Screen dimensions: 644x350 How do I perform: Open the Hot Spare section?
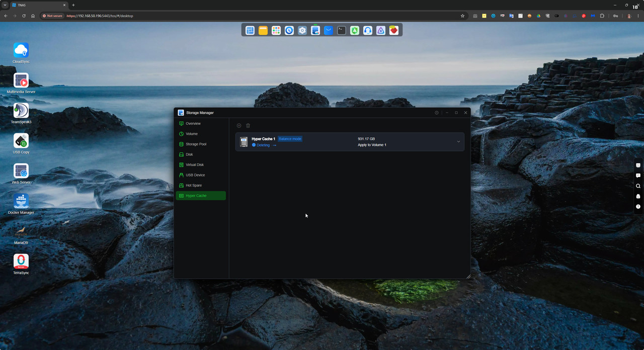[x=201, y=186]
